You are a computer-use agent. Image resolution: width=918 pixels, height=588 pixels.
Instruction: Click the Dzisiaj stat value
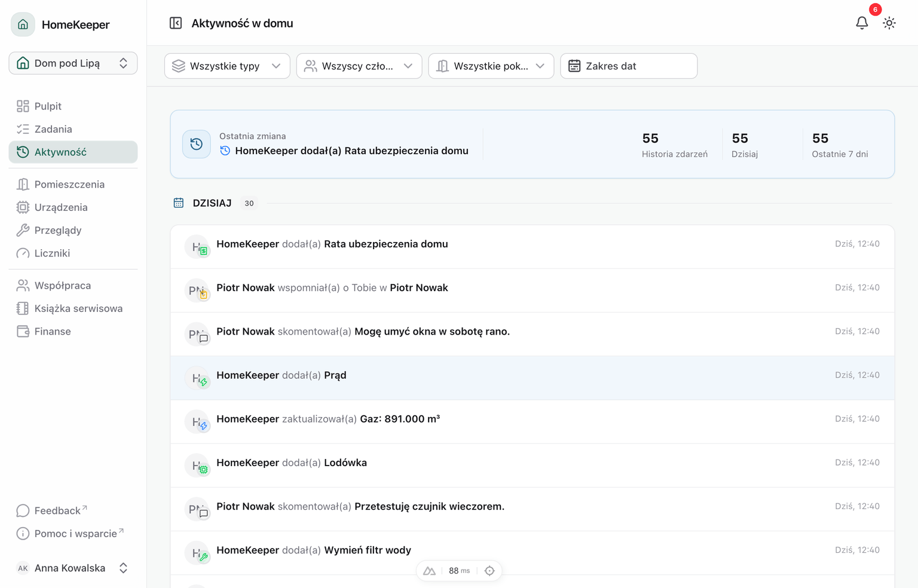pos(740,139)
